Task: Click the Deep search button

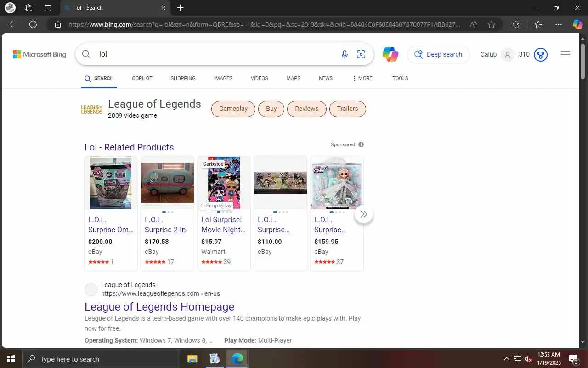Action: pos(439,54)
